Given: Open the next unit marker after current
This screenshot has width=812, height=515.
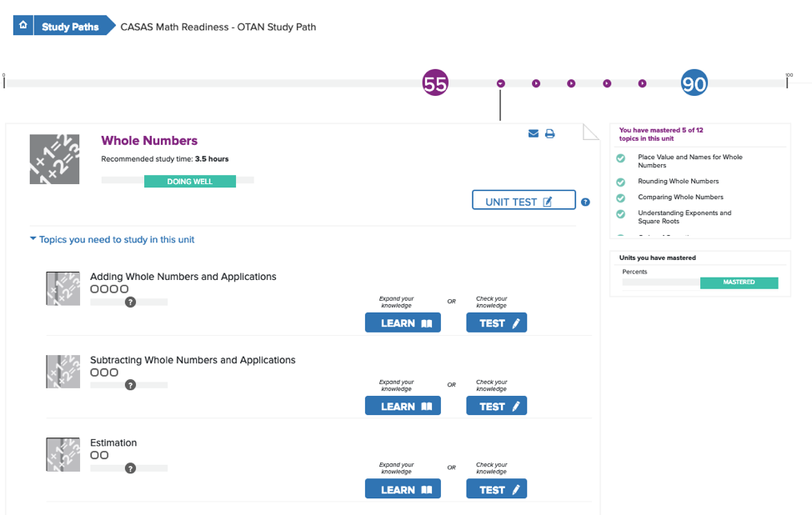Looking at the screenshot, I should (536, 83).
